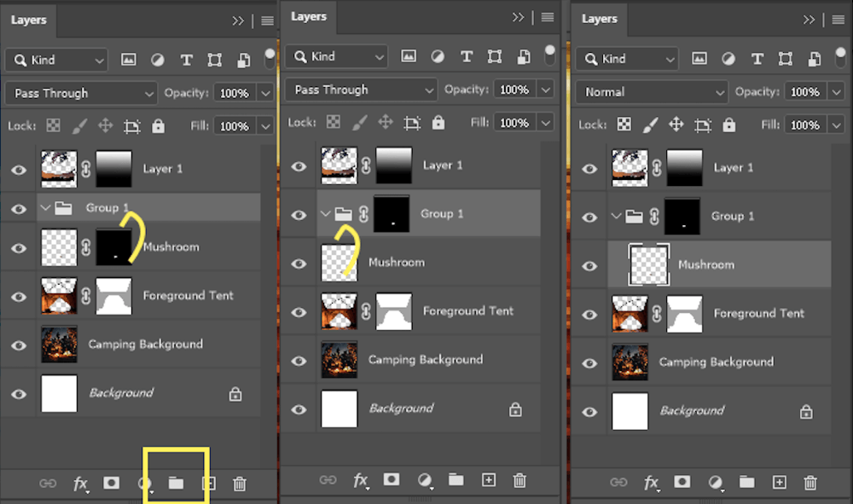
Task: Select Mushroom layer mask thumbnail in left panel
Action: coord(113,247)
